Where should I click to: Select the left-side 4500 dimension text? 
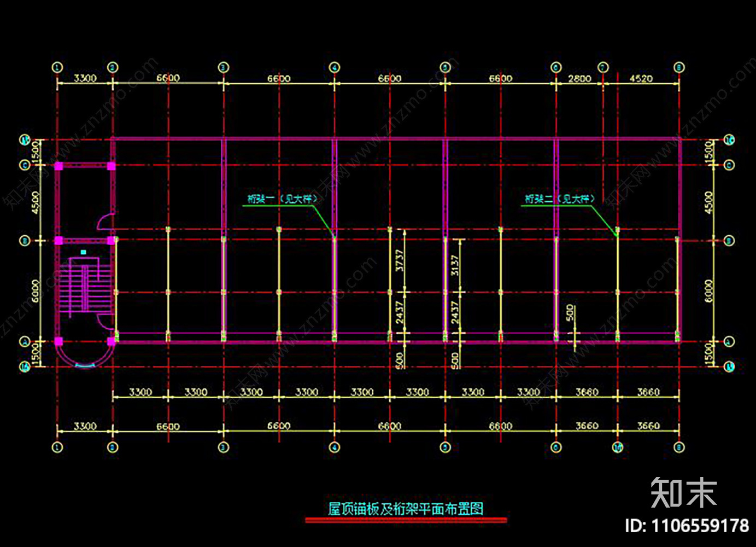pos(36,202)
